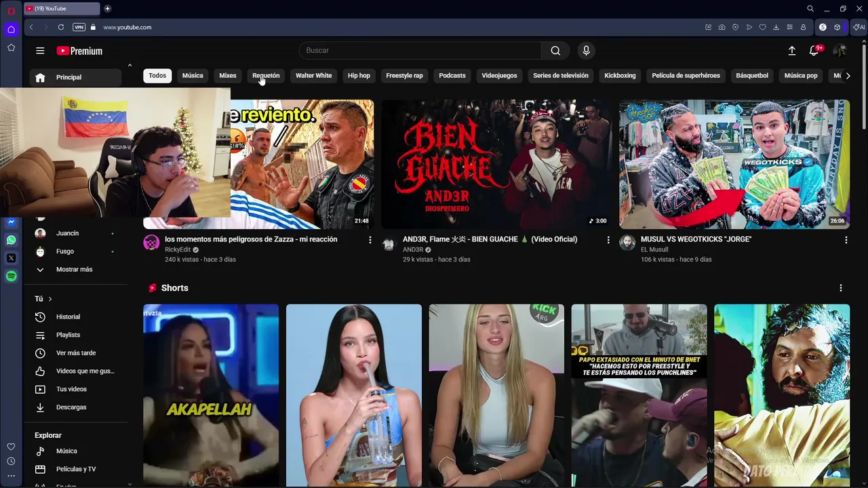Open Spotify in the Opera sidebar
Screen dimensions: 868x488
[x=11, y=276]
